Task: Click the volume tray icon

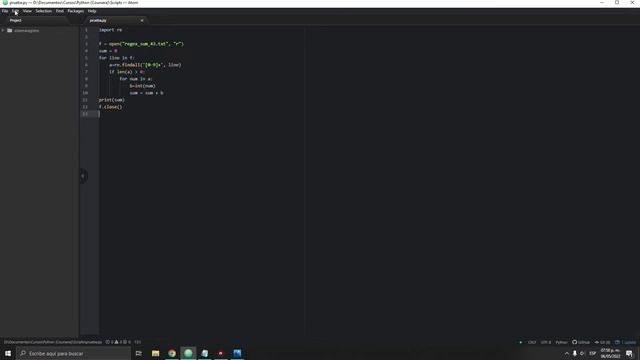Action: coord(582,353)
